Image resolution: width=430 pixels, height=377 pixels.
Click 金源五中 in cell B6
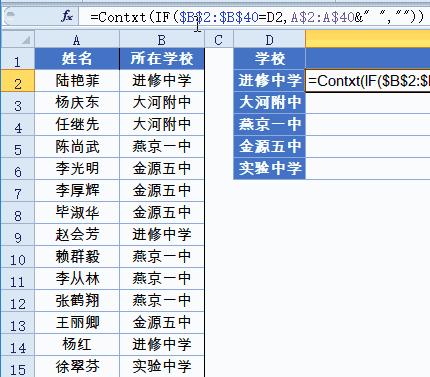pyautogui.click(x=162, y=169)
